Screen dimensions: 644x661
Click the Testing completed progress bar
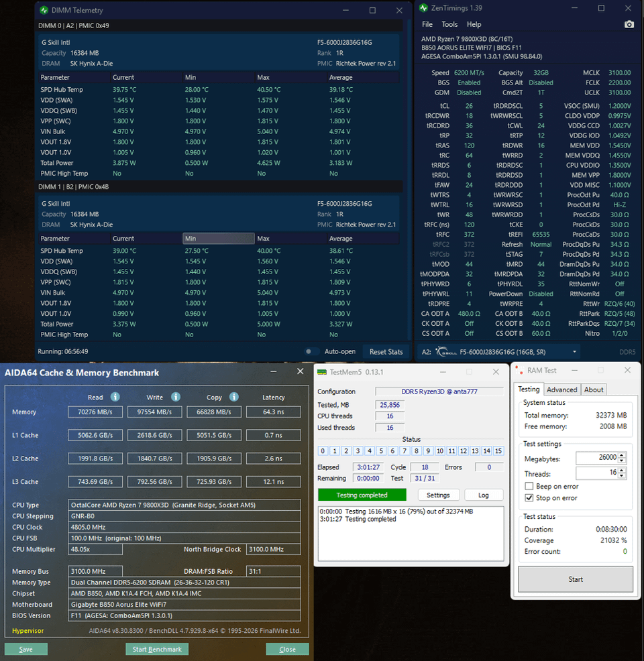click(362, 495)
